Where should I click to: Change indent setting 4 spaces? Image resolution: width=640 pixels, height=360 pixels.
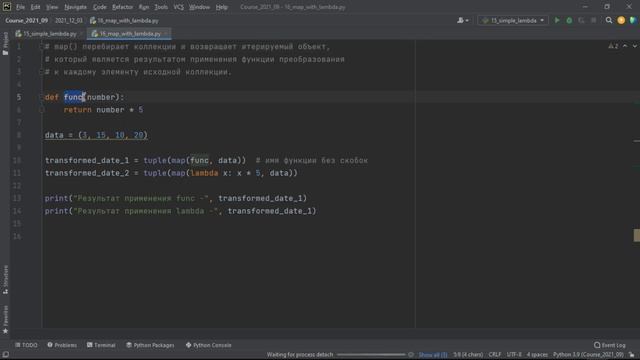click(537, 355)
